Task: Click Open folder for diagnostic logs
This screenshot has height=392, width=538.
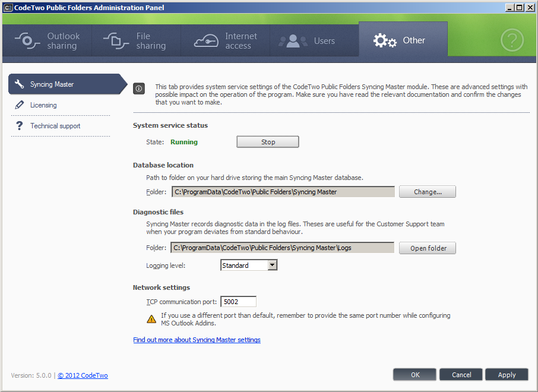Action: (x=428, y=248)
